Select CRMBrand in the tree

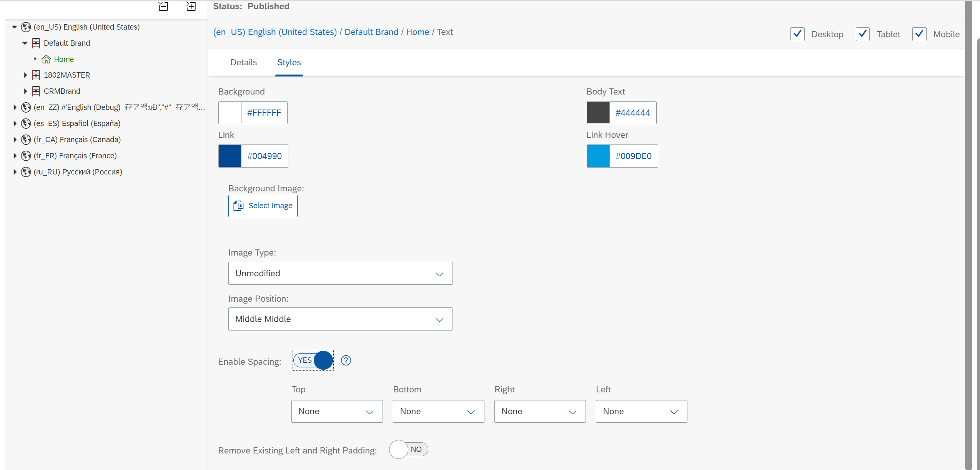tap(62, 91)
